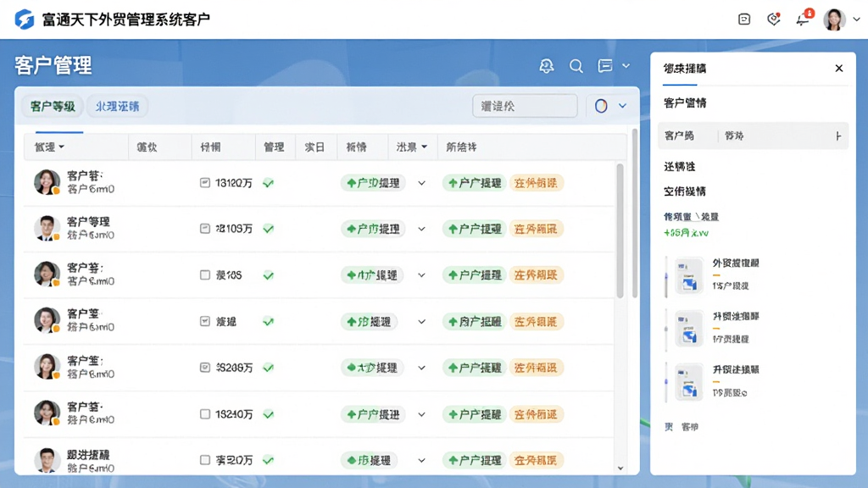Click the green check mark in the 13240万 row
Image resolution: width=868 pixels, height=488 pixels.
click(269, 413)
